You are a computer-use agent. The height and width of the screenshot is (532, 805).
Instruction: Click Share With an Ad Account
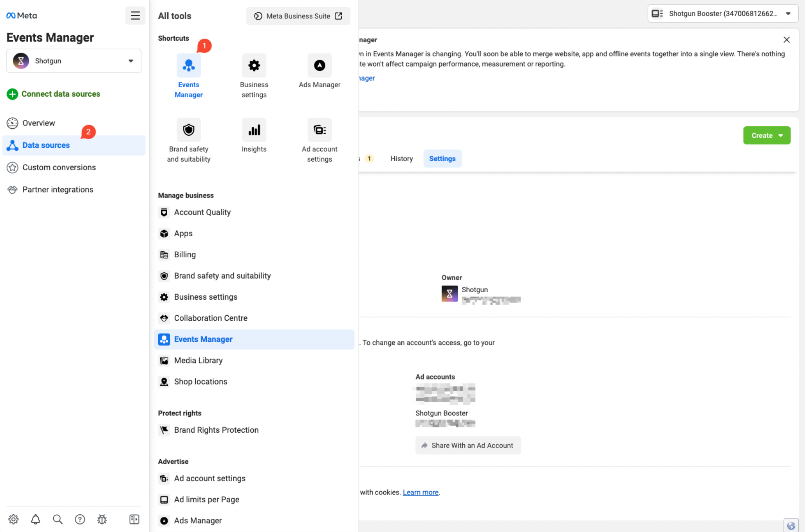(x=468, y=445)
